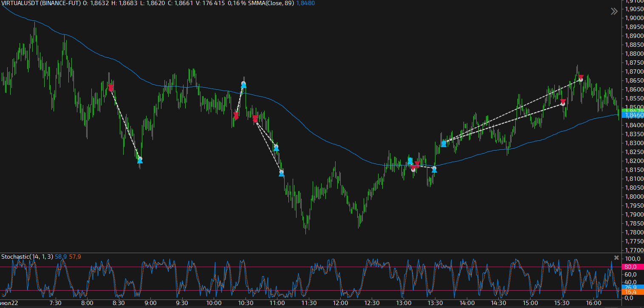Click the orange 16,4 stochastic value tag
644x308 pixels.
631,292
